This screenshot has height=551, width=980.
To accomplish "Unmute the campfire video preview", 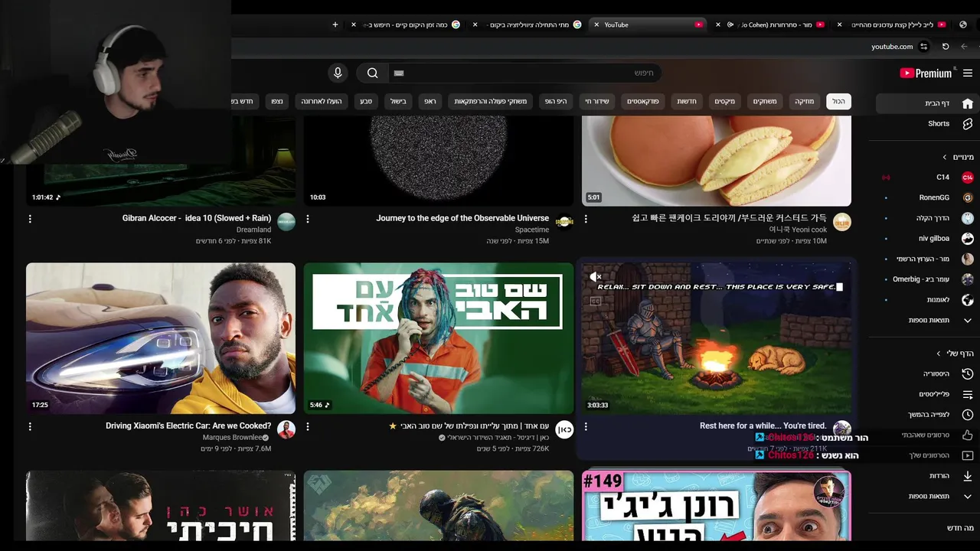I will pyautogui.click(x=596, y=277).
